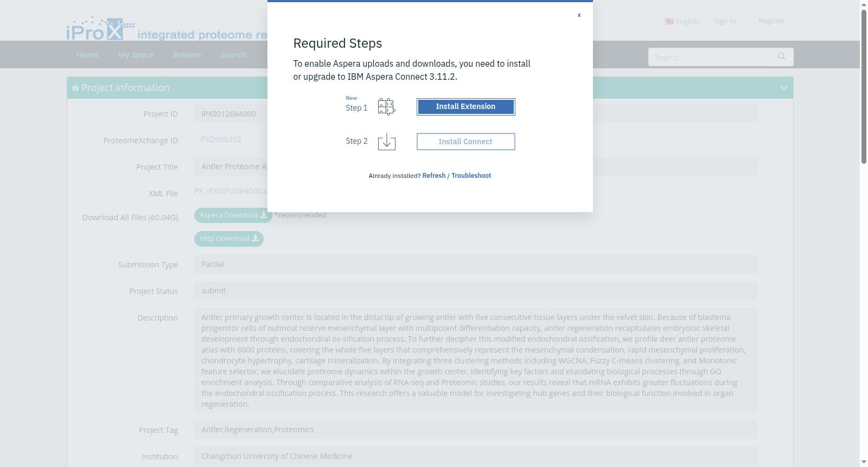Click the 'Download All Files (60.04G)' label

point(130,217)
